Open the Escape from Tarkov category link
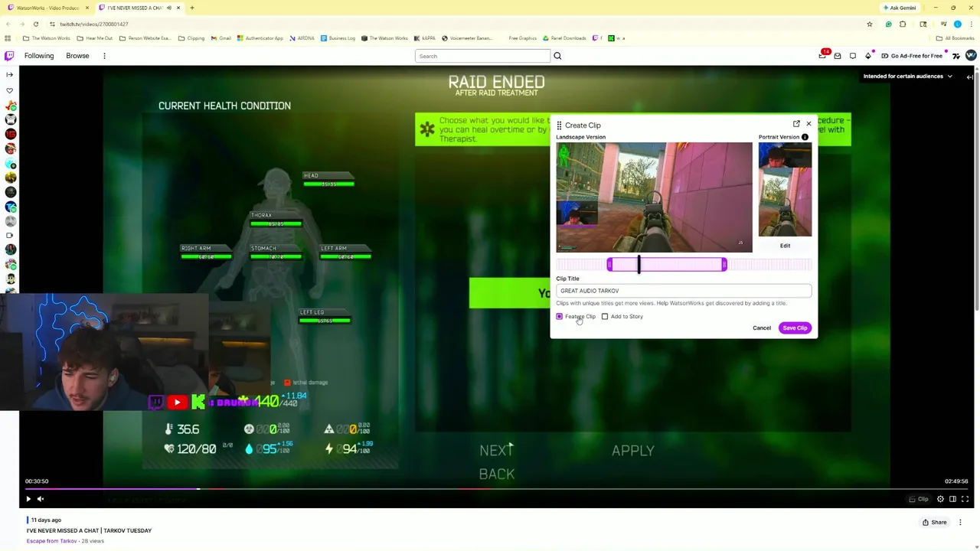This screenshot has height=551, width=980. (51, 541)
